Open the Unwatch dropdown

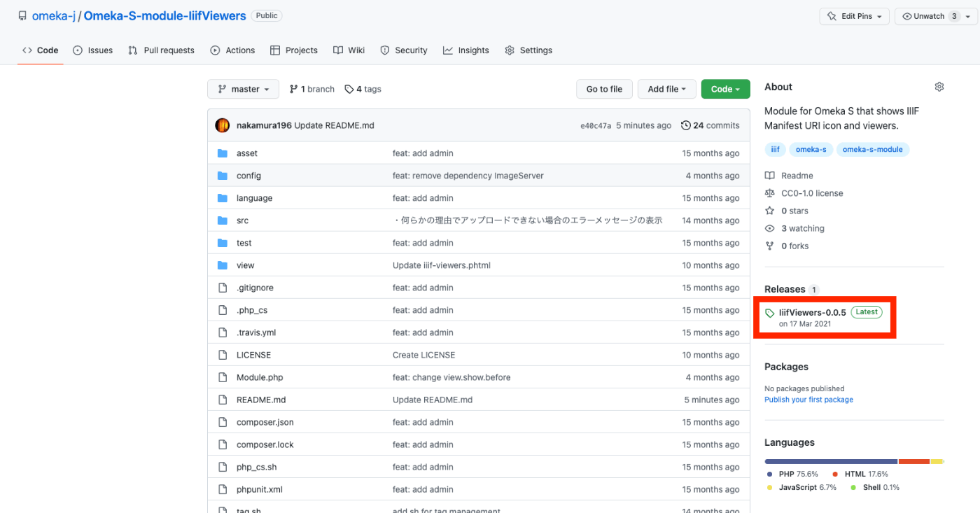pyautogui.click(x=937, y=16)
